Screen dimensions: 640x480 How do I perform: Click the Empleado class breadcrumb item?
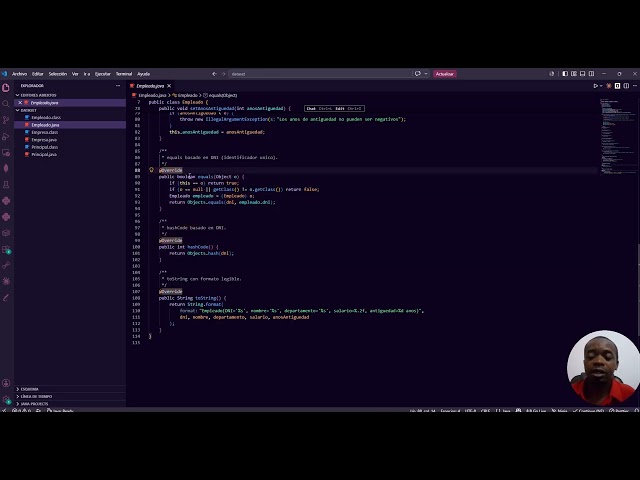tap(185, 95)
